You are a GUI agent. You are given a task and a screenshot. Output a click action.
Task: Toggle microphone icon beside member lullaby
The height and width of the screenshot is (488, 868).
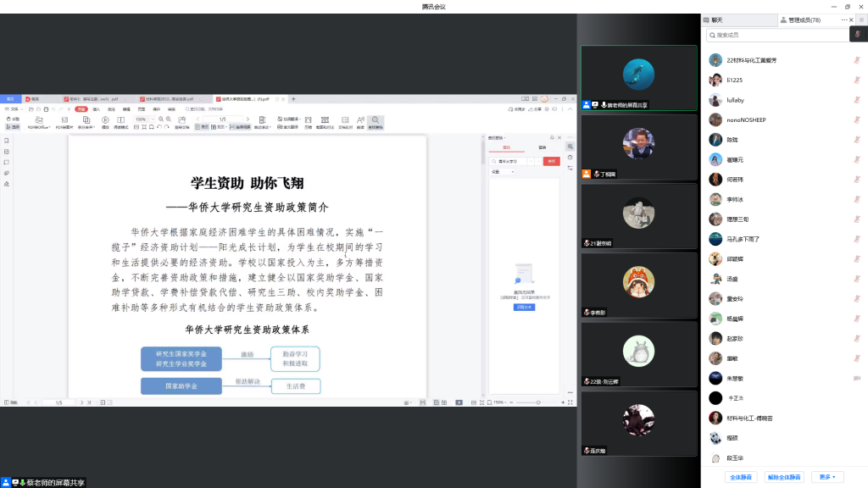tap(857, 100)
